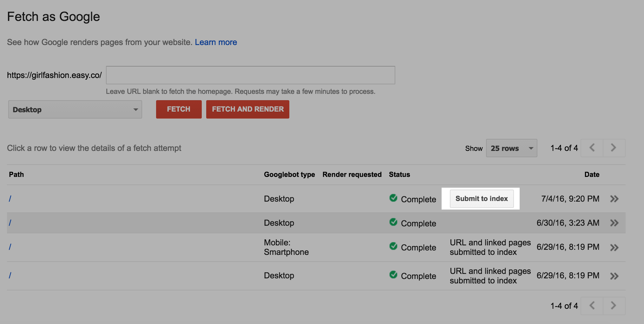Click green checkmark in Mobile: Smartphone row
The height and width of the screenshot is (324, 644).
point(393,246)
